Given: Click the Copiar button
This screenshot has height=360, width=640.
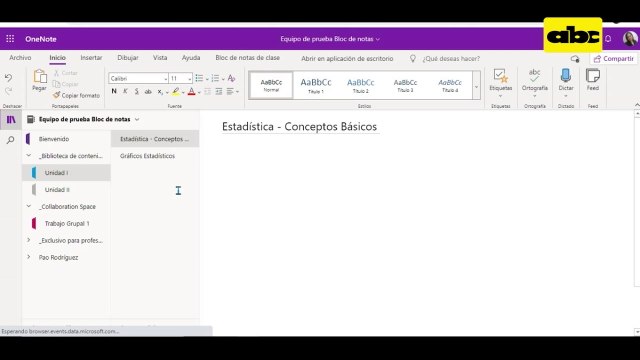Looking at the screenshot, I should pyautogui.click(x=65, y=84).
